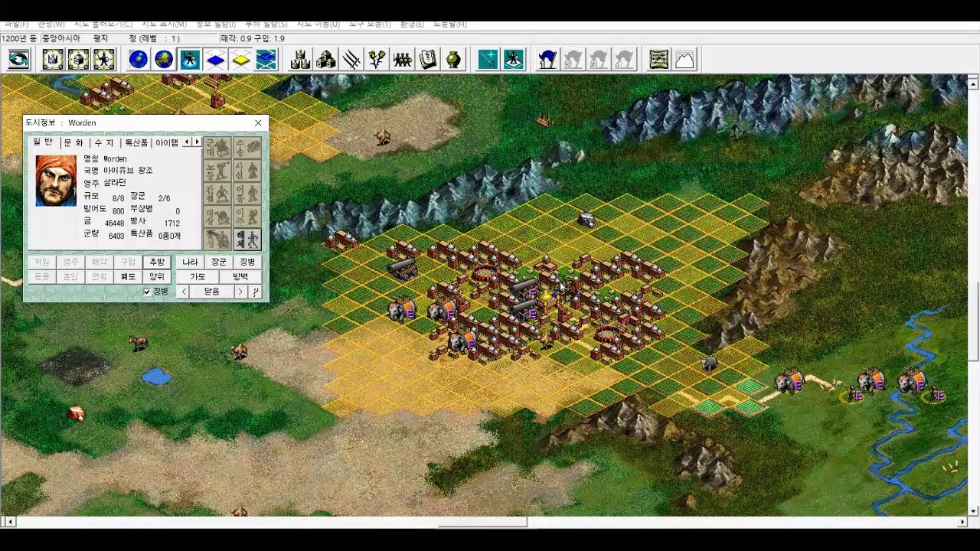Screen dimensions: 980x551
Task: Click the 추방 button
Action: tap(157, 262)
